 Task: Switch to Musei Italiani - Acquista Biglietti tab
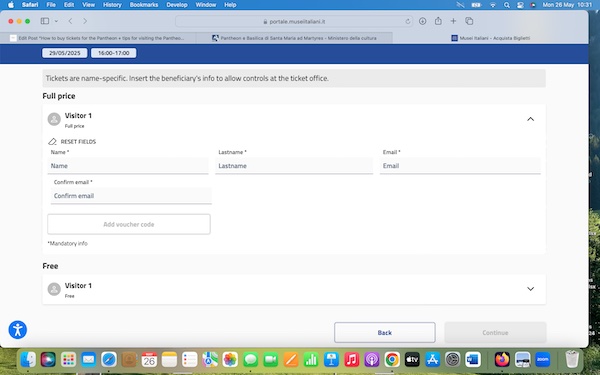(491, 38)
